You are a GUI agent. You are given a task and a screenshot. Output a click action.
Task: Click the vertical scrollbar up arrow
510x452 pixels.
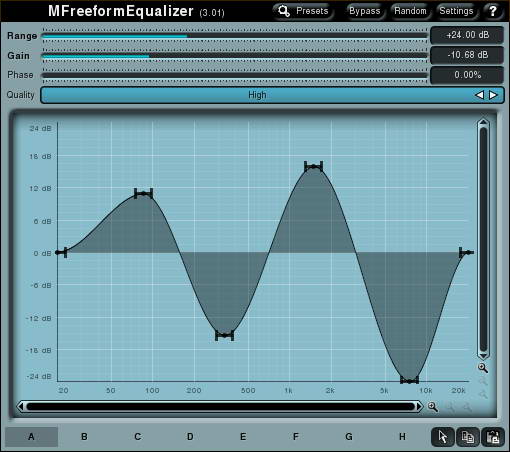(483, 123)
